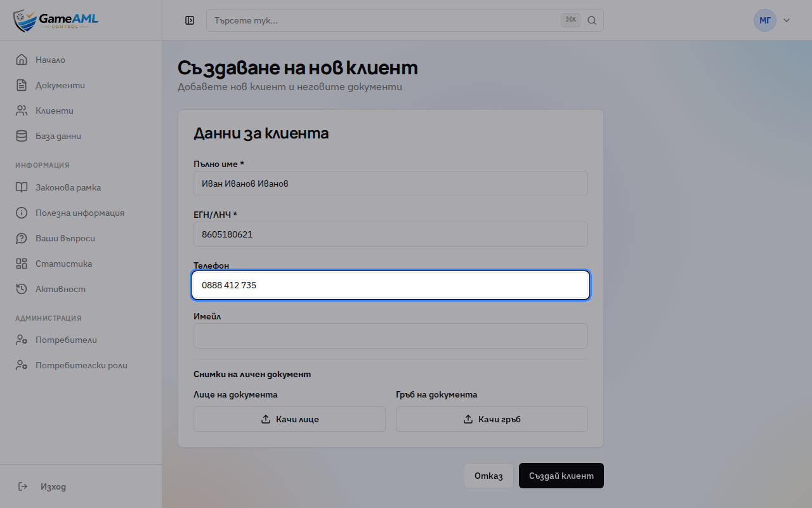Click the Потребители user-settings icon
Screen dimensions: 812x508
[22, 340]
